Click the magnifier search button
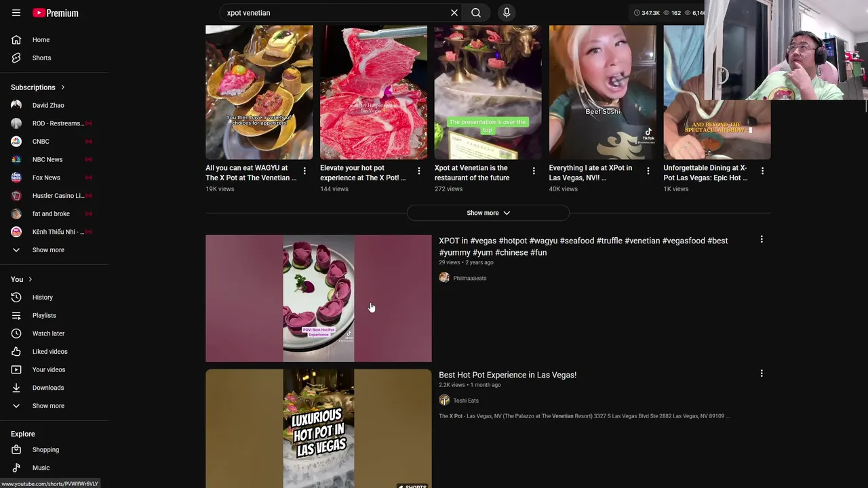Image resolution: width=868 pixels, height=488 pixels. point(476,13)
